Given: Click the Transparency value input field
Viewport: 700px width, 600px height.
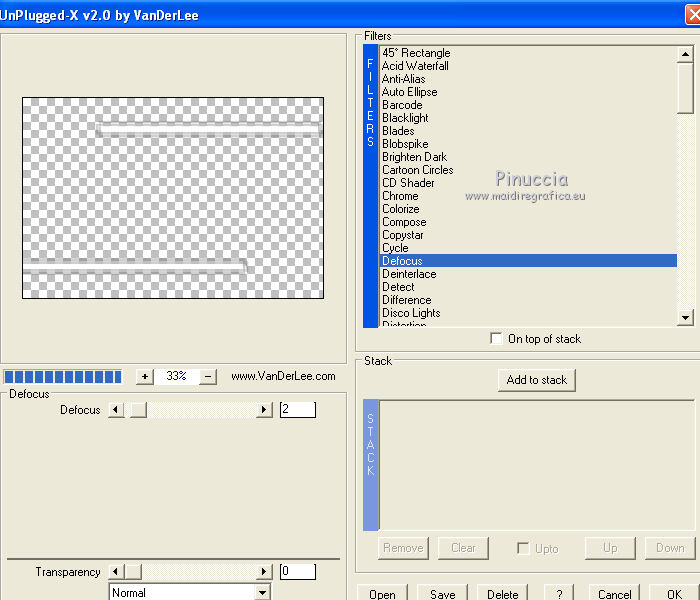Looking at the screenshot, I should tap(298, 571).
